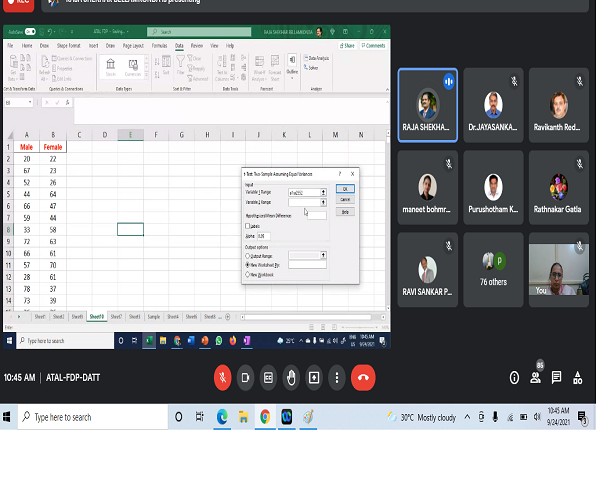The width and height of the screenshot is (600, 500).
Task: Click the volume icon in system tray
Action: [537, 417]
